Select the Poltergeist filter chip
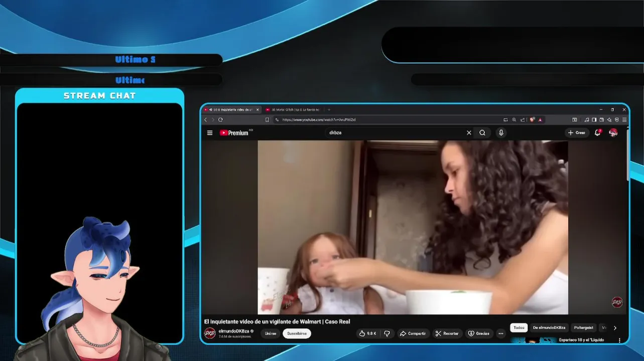The width and height of the screenshot is (644, 361). [584, 327]
